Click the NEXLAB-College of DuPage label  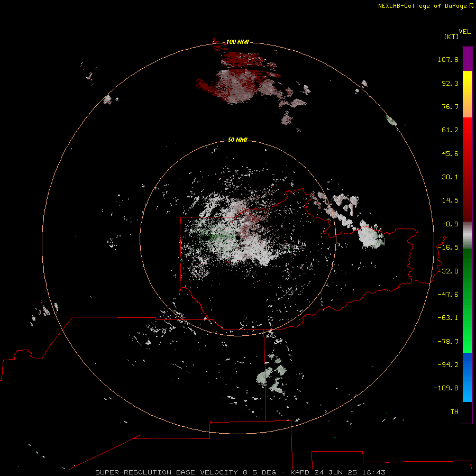click(x=423, y=6)
